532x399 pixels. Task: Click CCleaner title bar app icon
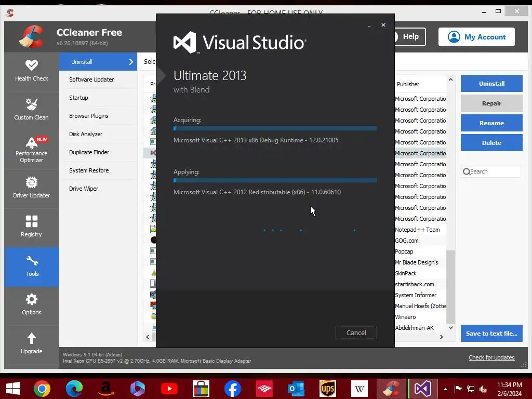(10, 12)
